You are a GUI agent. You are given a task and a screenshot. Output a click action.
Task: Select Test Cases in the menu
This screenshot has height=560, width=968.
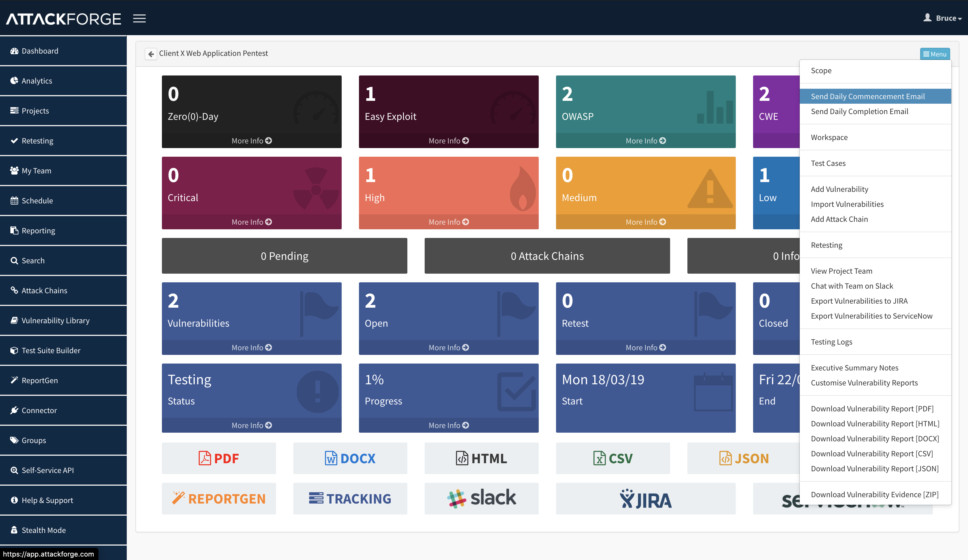click(875, 163)
